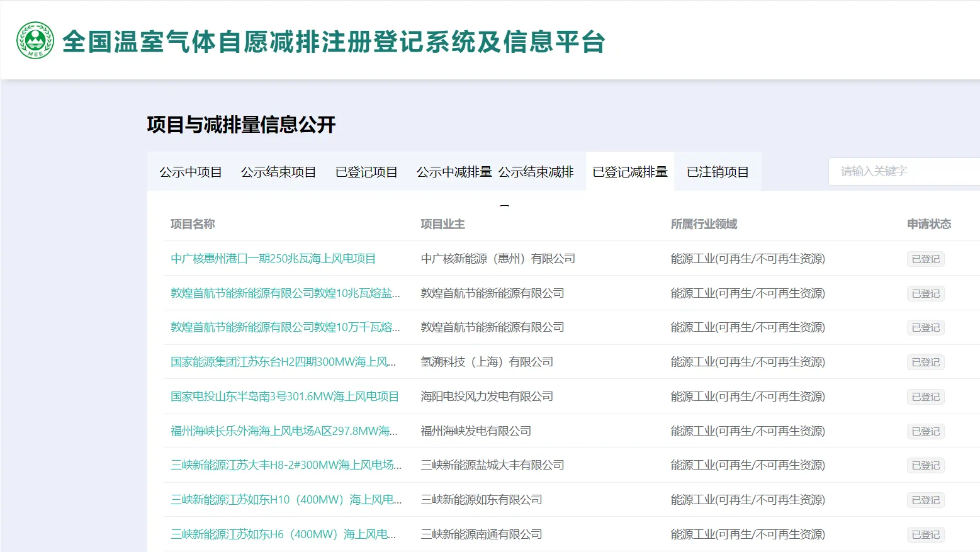Switch to 公示中减排量 tab

point(454,172)
